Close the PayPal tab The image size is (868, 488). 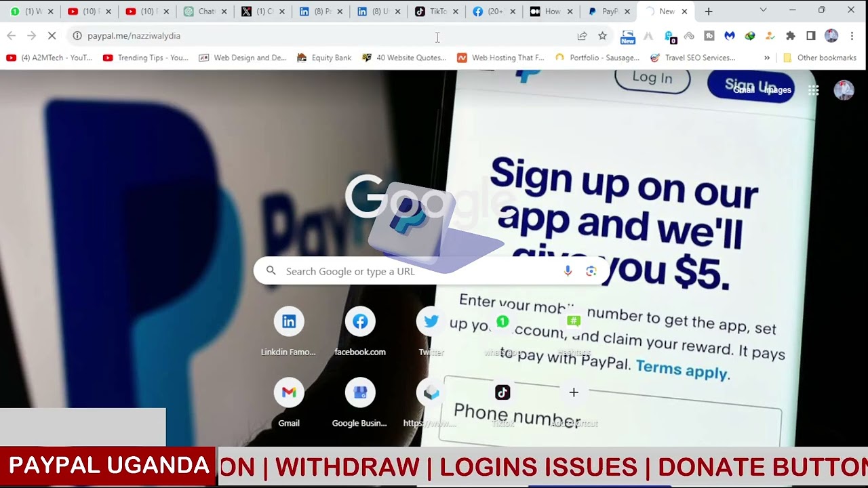[x=627, y=12]
